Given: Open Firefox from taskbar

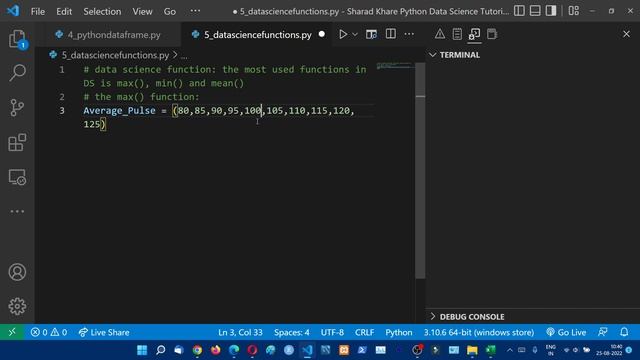Looking at the screenshot, I should [x=216, y=350].
